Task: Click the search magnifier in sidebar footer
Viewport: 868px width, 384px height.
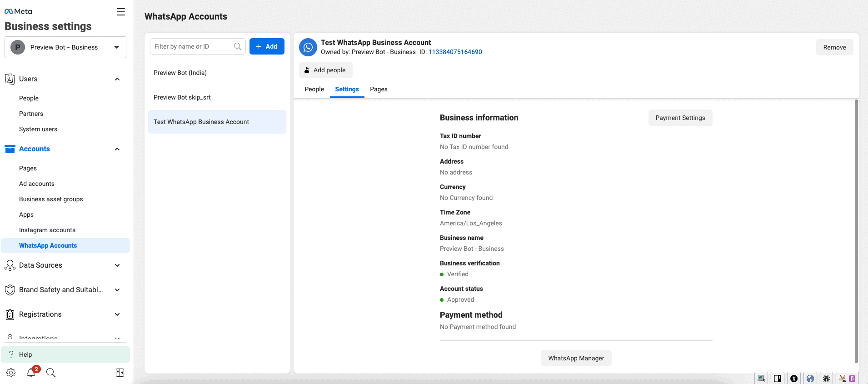Action: tap(51, 373)
